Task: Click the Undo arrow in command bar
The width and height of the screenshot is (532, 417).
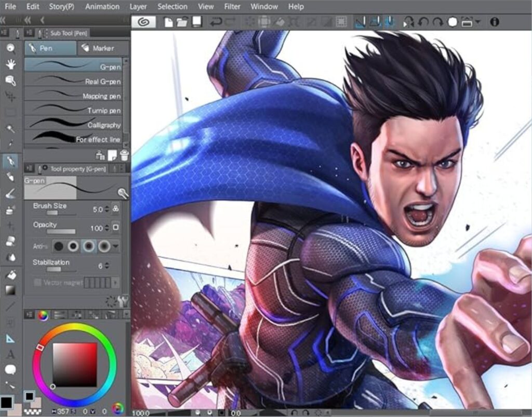Action: pos(215,22)
